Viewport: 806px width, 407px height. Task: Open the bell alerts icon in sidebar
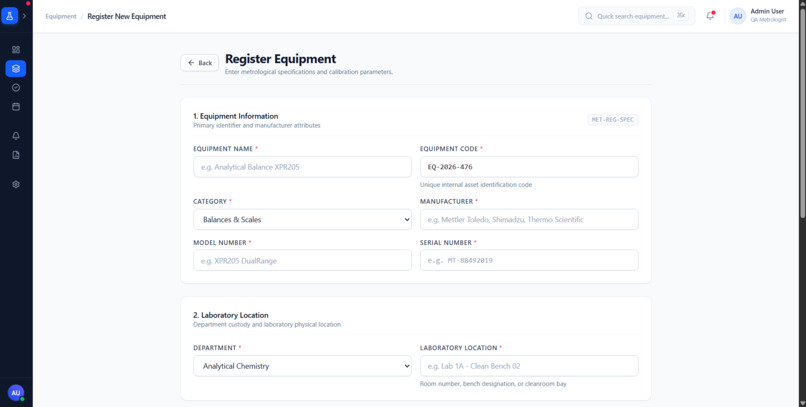(16, 136)
